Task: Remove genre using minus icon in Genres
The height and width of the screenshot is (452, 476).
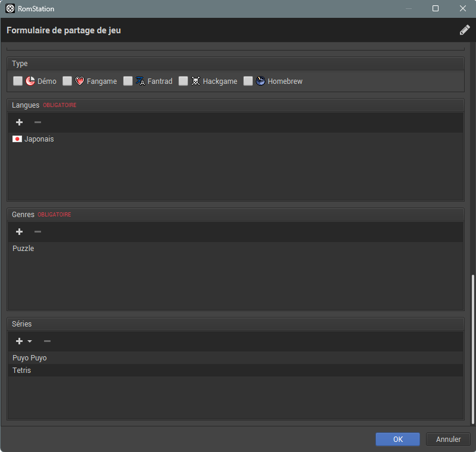Action: pyautogui.click(x=37, y=232)
